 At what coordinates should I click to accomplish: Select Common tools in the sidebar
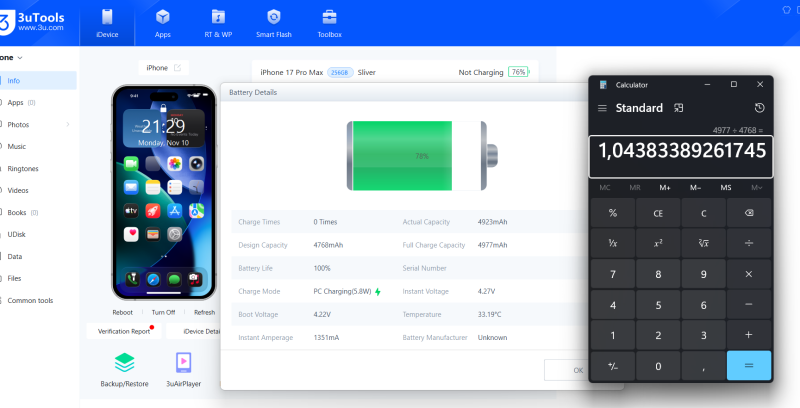(x=30, y=300)
